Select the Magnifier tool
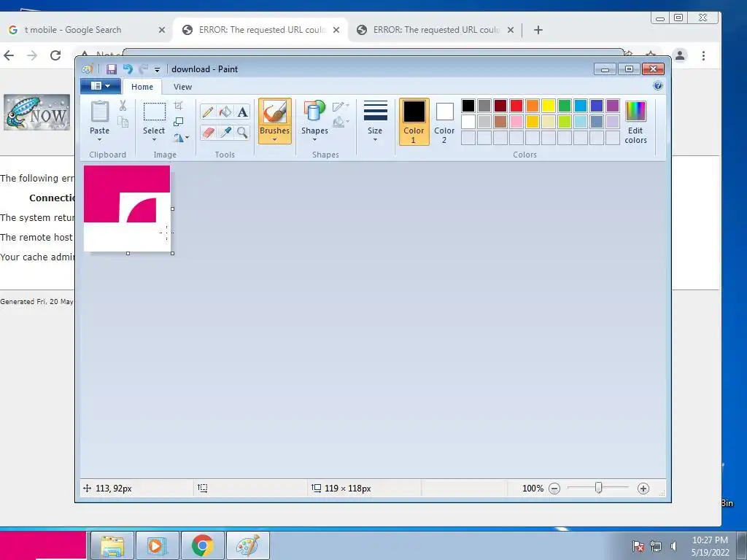This screenshot has height=560, width=747. pyautogui.click(x=242, y=133)
